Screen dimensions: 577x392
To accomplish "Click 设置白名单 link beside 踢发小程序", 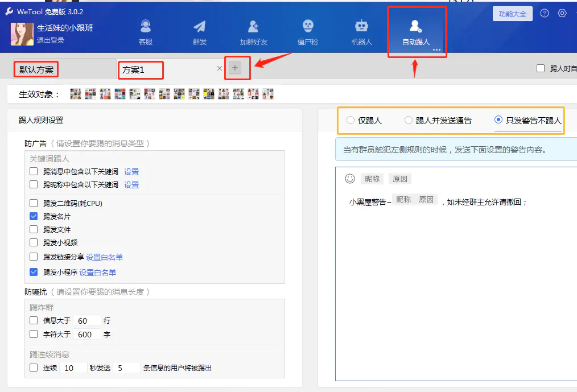I will 98,273.
